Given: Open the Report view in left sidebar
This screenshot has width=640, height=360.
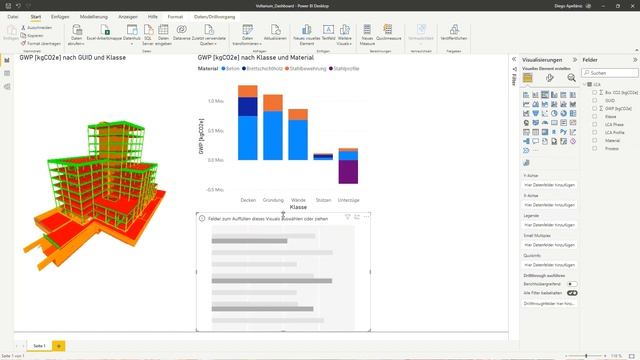Looking at the screenshot, I should (7, 60).
